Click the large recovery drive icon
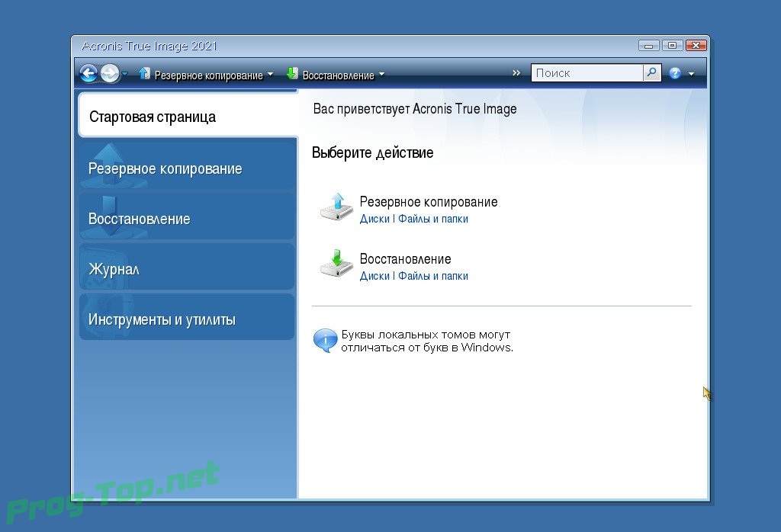 pyautogui.click(x=336, y=264)
